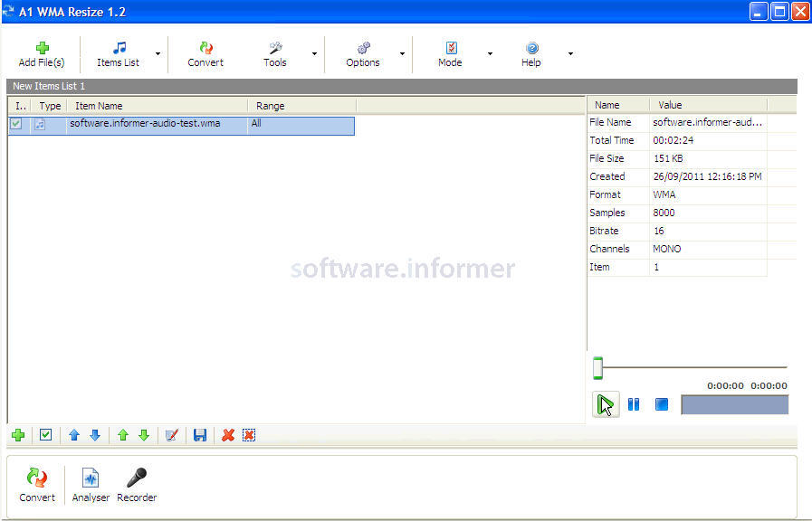
Task: Click the Convert button in top toolbar
Action: point(205,54)
